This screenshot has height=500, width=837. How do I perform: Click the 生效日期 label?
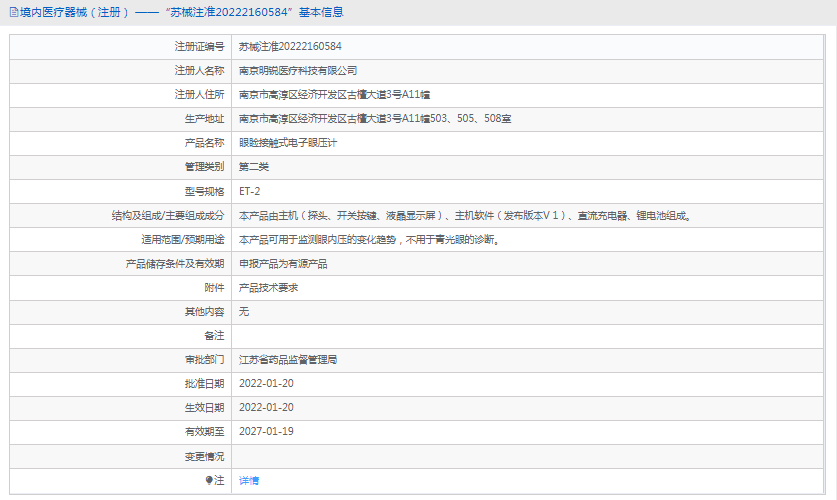coord(204,408)
